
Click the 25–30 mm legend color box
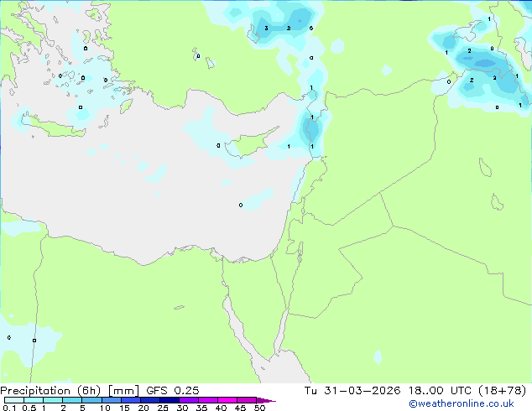click(x=169, y=400)
